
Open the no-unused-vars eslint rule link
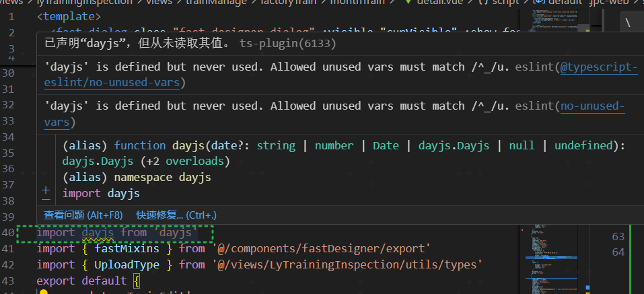(x=592, y=106)
